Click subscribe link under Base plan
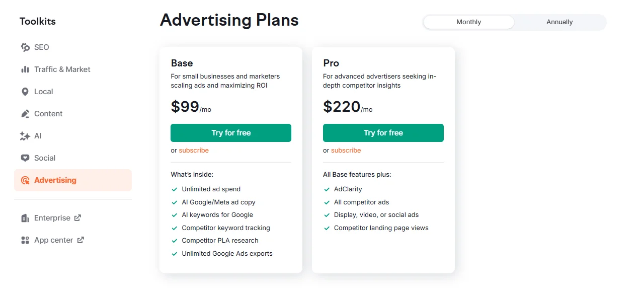The height and width of the screenshot is (292, 644). point(194,151)
